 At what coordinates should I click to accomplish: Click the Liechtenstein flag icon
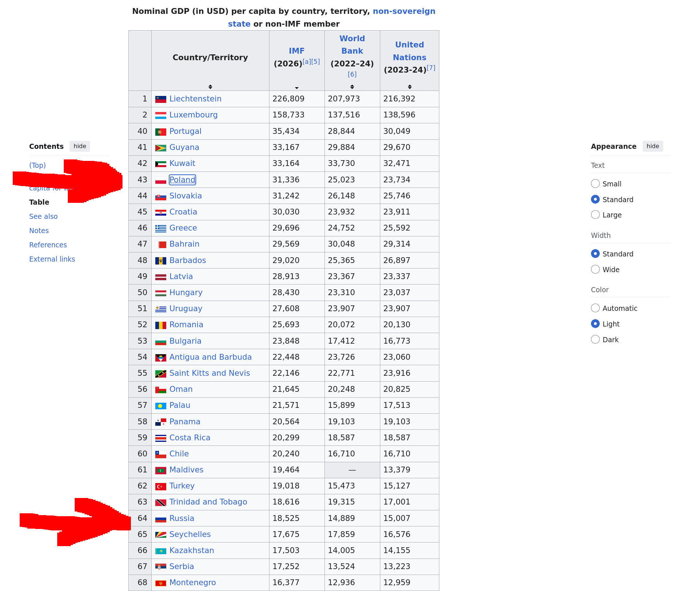pos(160,99)
